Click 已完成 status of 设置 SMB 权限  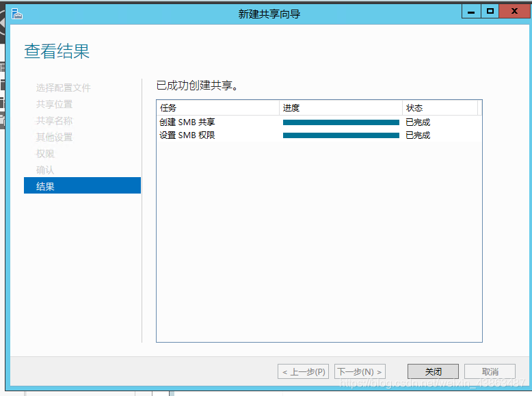(418, 135)
